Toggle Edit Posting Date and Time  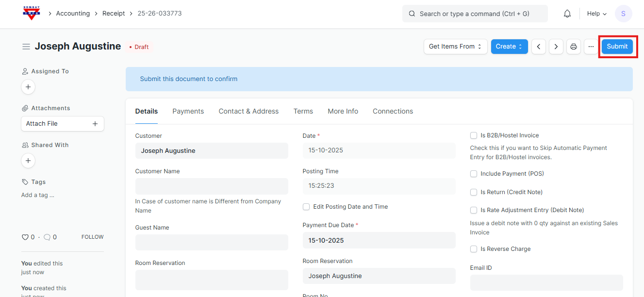tap(306, 207)
